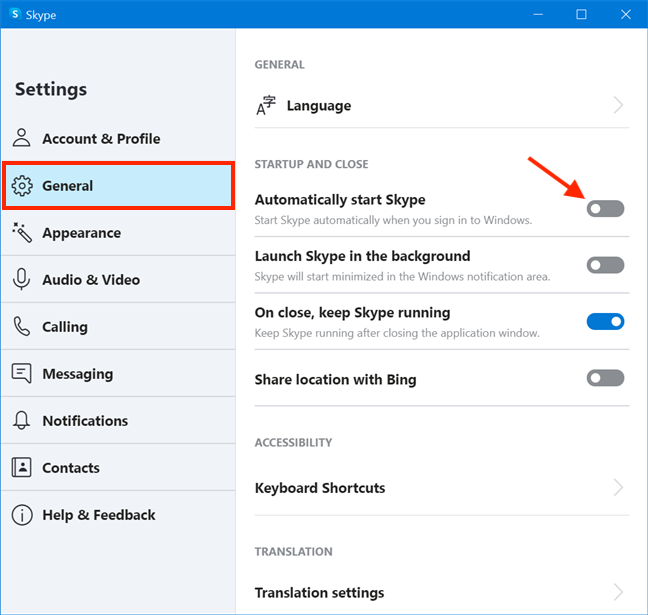Open Translation settings chevron arrow
This screenshot has width=648, height=615.
pyautogui.click(x=618, y=592)
